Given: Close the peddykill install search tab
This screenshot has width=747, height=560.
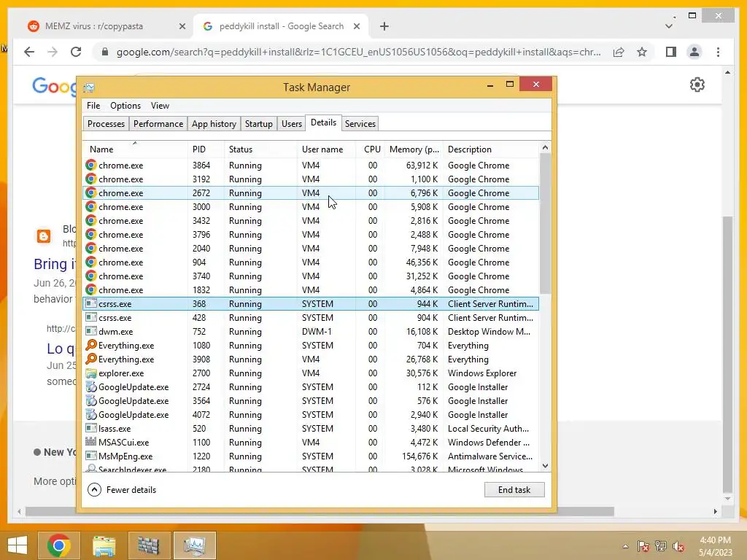Looking at the screenshot, I should [x=356, y=27].
